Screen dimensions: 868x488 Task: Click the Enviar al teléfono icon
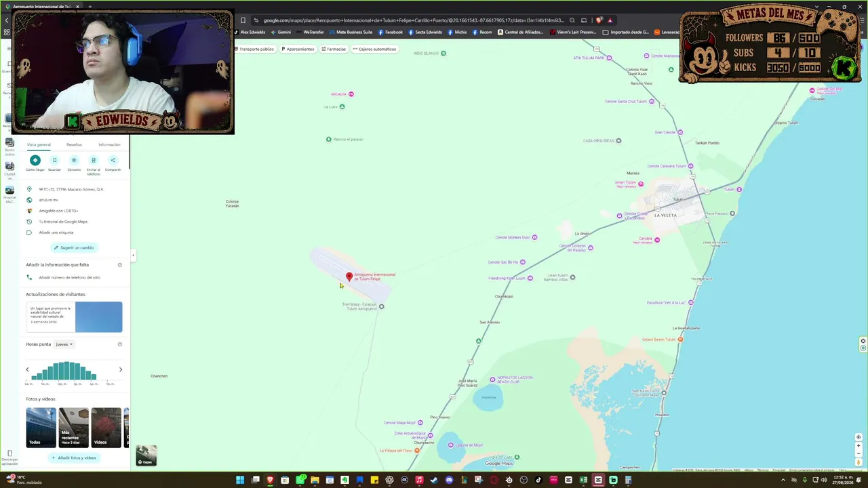click(x=94, y=161)
